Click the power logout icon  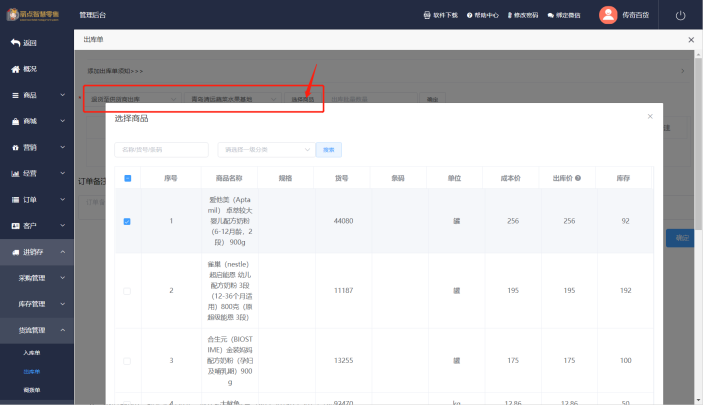(681, 15)
